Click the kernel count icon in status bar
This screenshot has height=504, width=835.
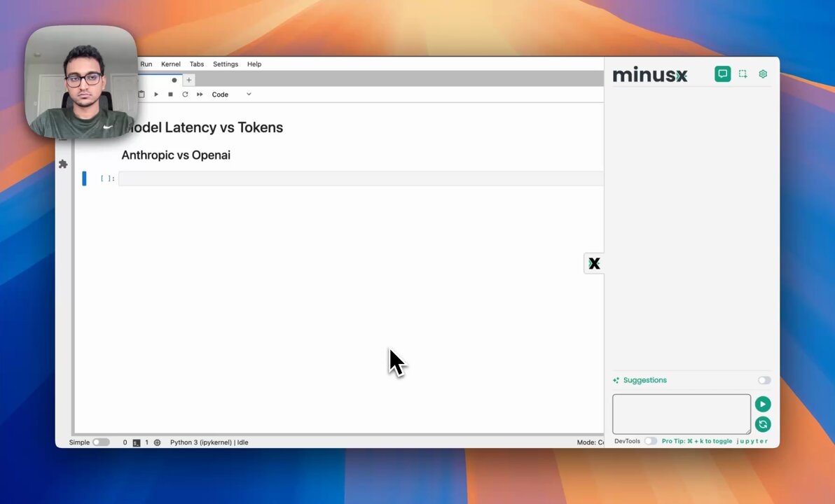(157, 442)
